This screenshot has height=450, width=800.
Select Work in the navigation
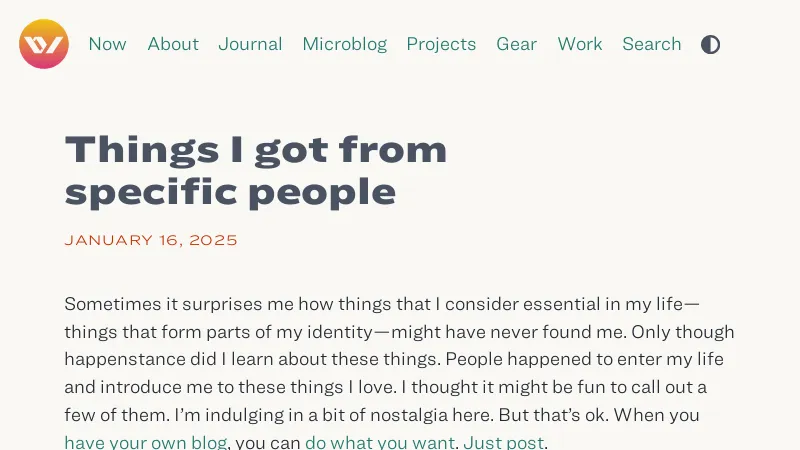(580, 44)
